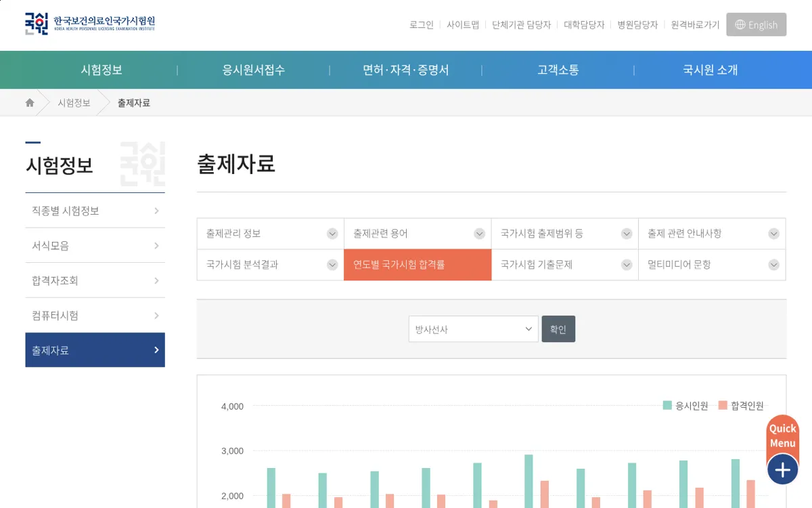Click arrow icon on active 출제자료 sidebar item

click(156, 350)
